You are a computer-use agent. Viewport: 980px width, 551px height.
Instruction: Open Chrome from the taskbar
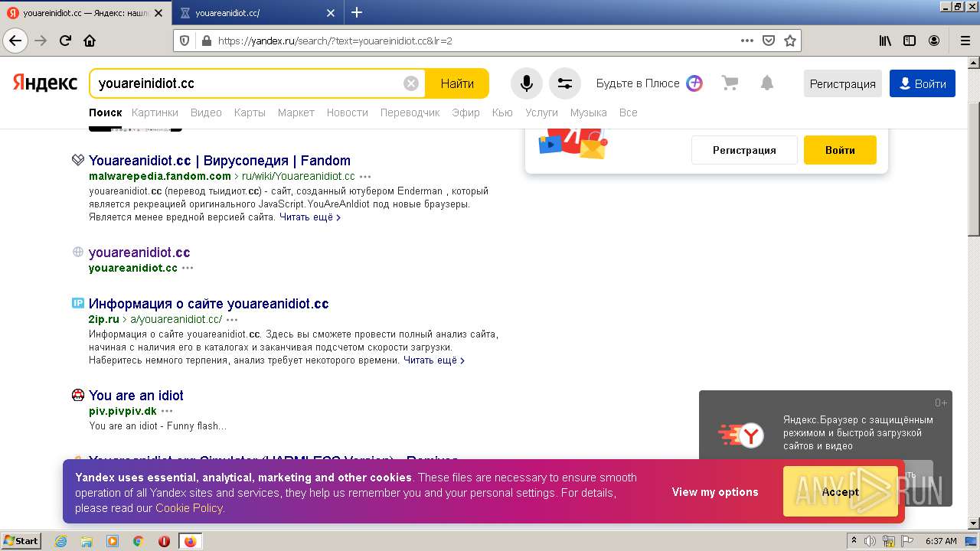coord(139,541)
